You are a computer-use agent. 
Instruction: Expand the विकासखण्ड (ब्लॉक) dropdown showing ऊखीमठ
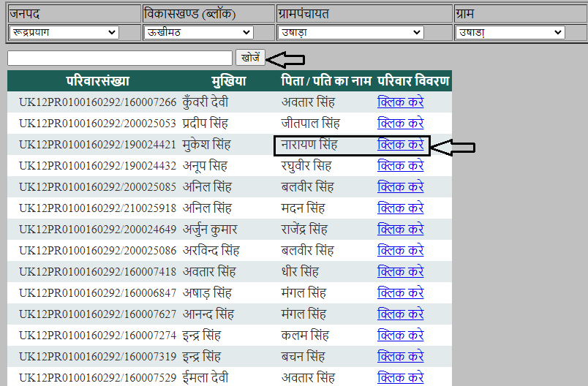coord(198,33)
